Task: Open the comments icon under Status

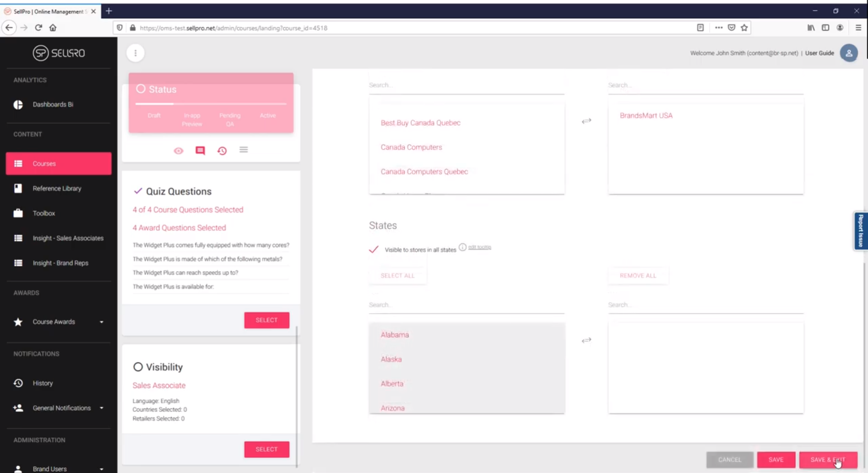Action: pyautogui.click(x=200, y=151)
